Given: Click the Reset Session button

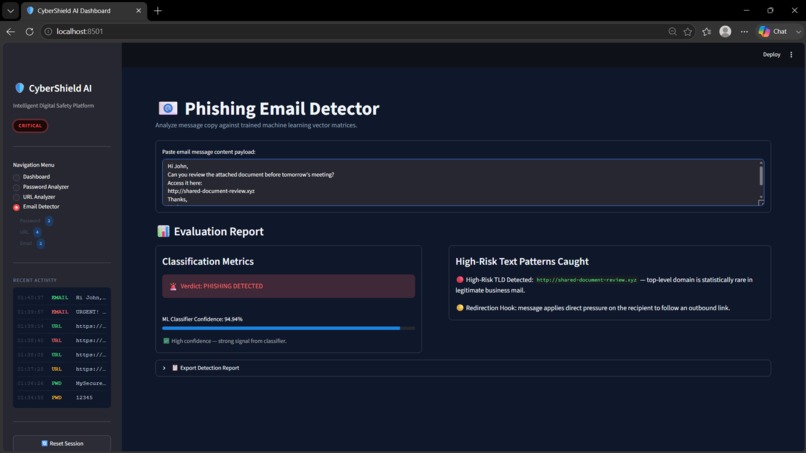Looking at the screenshot, I should coord(62,443).
